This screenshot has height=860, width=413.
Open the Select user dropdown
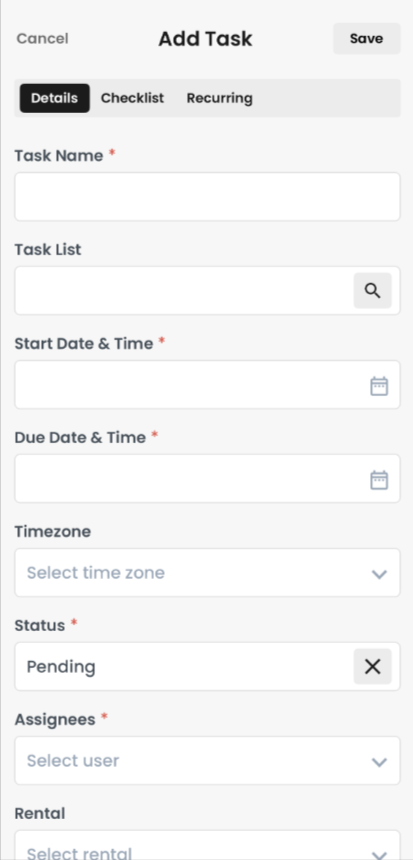(207, 760)
